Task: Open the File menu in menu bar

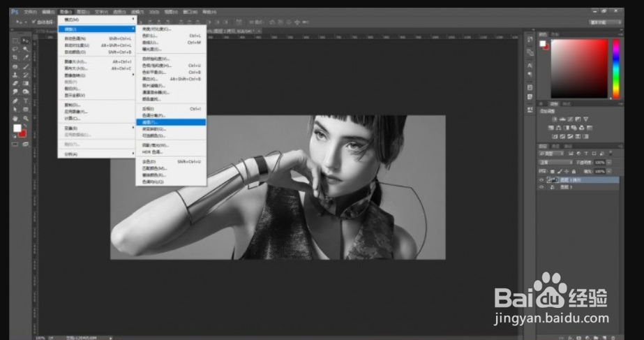Action: pos(30,12)
